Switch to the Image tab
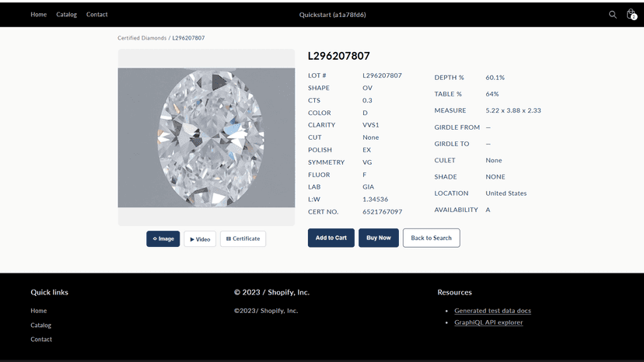This screenshot has height=362, width=644. [163, 238]
